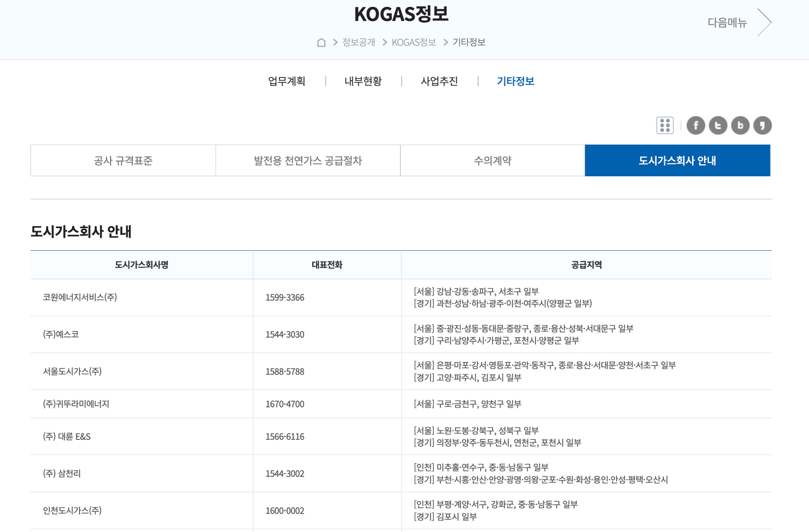Click 인천도시가스 supply area 부평·계양·서구 line
The height and width of the screenshot is (532, 809).
point(496,504)
